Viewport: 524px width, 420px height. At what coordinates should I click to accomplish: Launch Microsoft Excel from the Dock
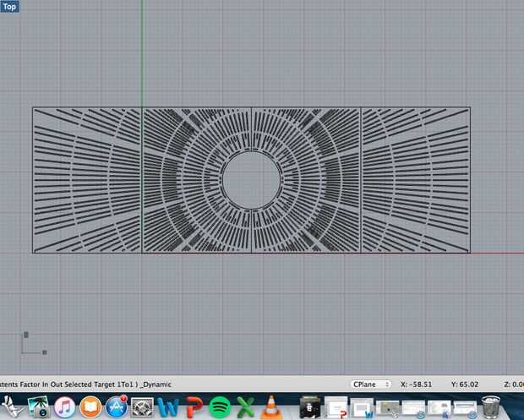coord(245,407)
